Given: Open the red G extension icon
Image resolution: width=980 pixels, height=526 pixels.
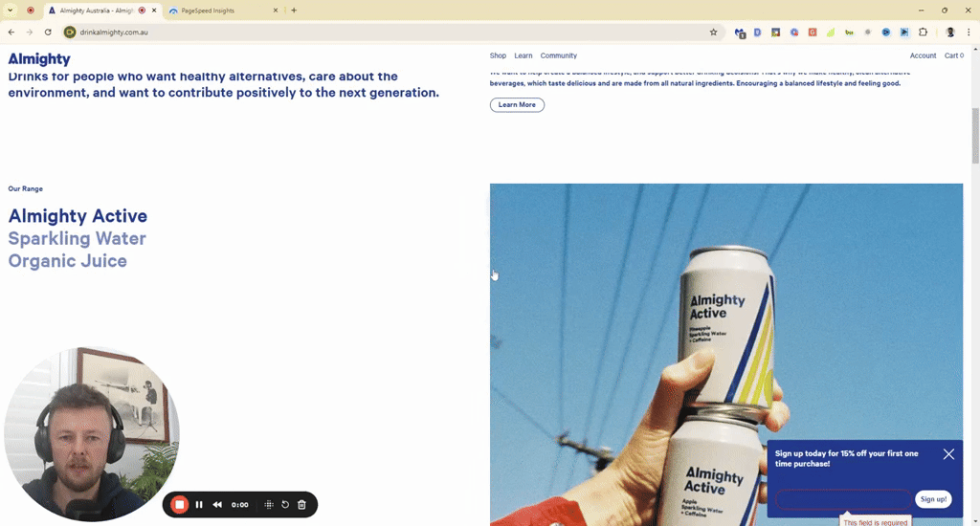Looking at the screenshot, I should coord(813,32).
